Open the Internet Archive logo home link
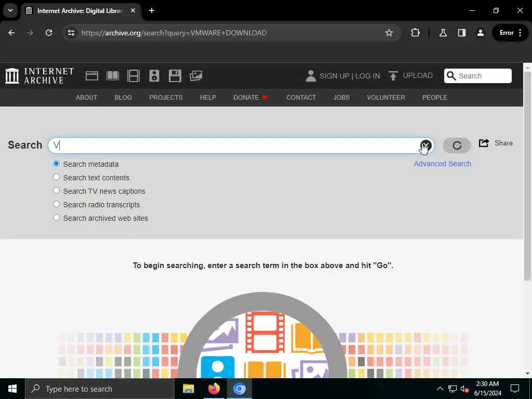This screenshot has height=399, width=532. [39, 76]
